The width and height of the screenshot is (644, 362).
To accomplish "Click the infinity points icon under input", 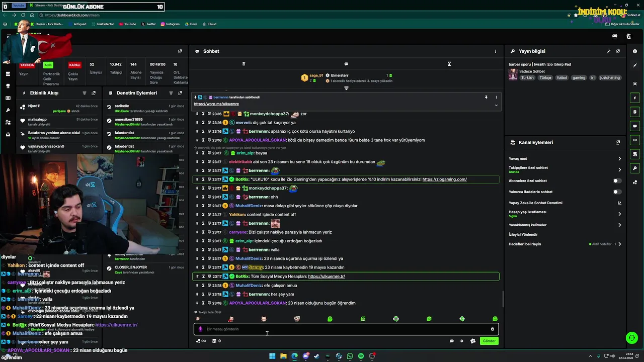I will (x=201, y=341).
